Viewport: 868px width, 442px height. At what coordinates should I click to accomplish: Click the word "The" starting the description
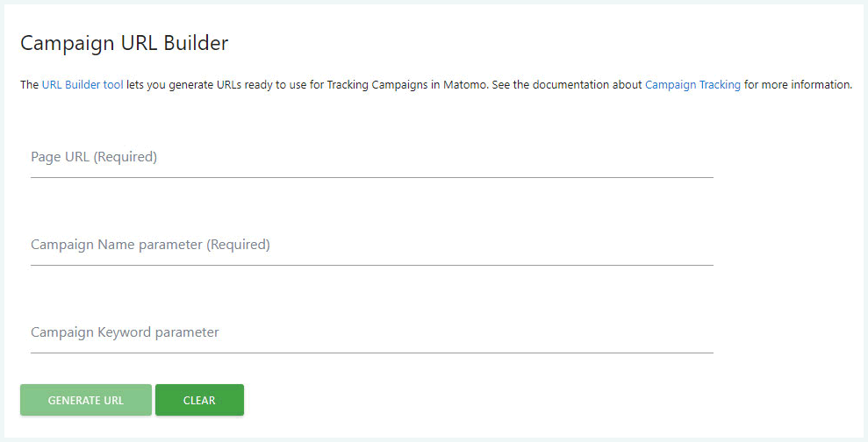[x=29, y=86]
